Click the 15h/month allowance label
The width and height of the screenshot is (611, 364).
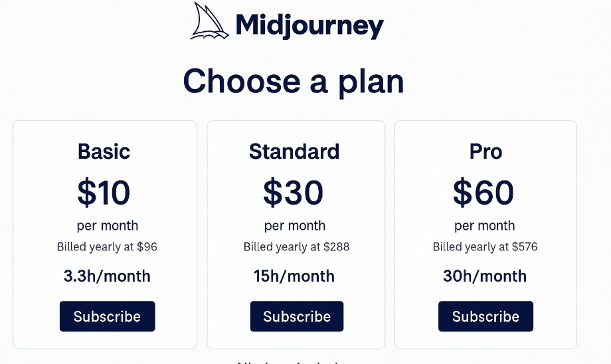tap(294, 276)
